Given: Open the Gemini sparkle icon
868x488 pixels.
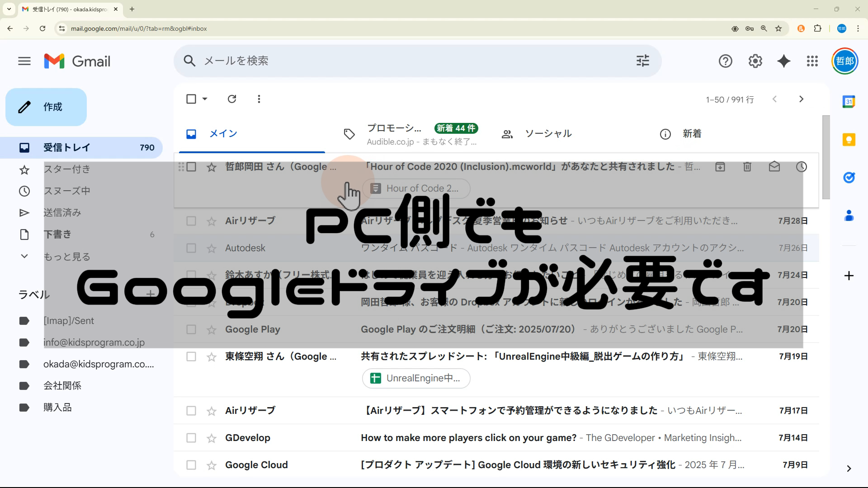Looking at the screenshot, I should coord(784,61).
